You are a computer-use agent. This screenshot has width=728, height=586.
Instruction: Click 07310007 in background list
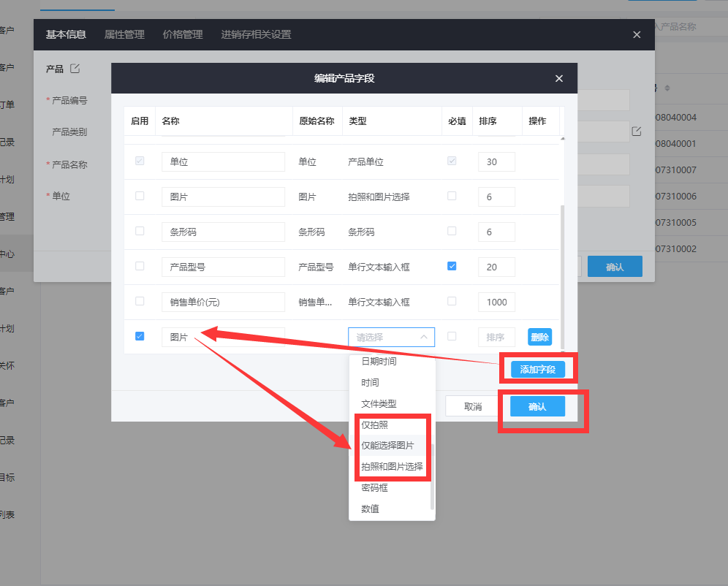(676, 170)
